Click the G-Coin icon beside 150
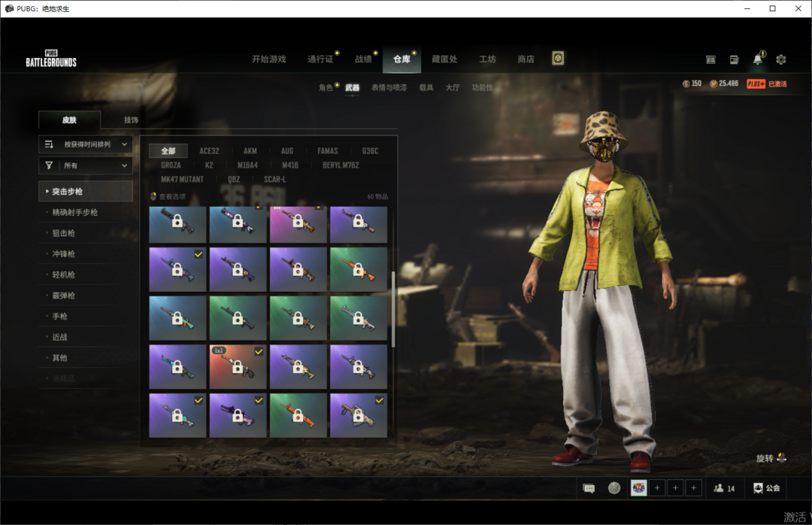The image size is (812, 525). (x=686, y=83)
